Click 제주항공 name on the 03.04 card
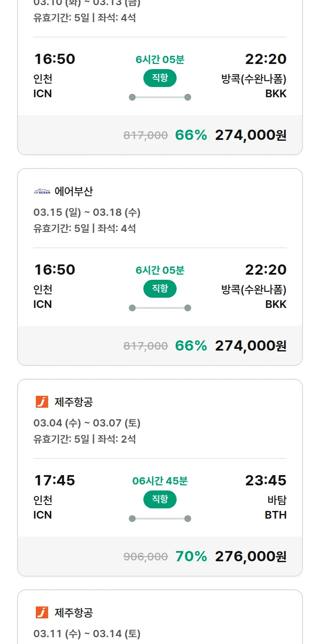The image size is (320, 644). point(74,402)
